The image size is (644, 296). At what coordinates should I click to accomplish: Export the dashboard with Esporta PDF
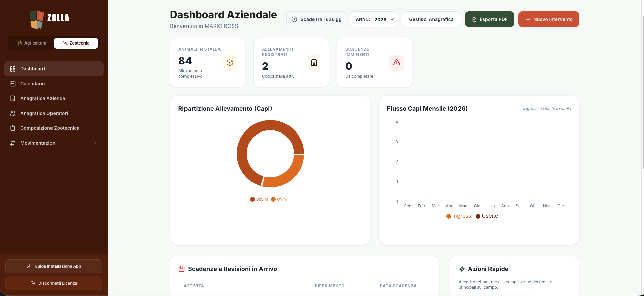(489, 19)
